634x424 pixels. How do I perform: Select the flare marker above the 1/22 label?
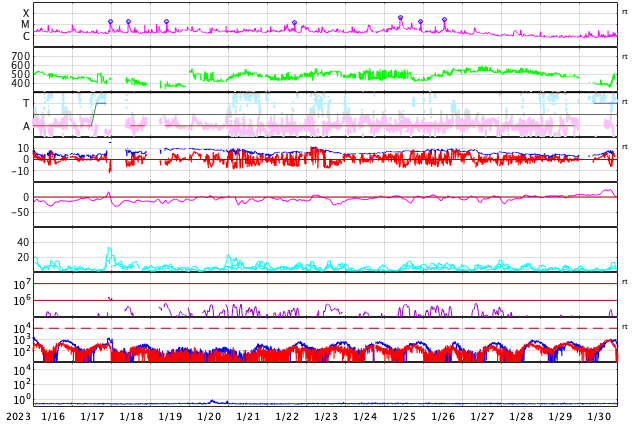(294, 22)
